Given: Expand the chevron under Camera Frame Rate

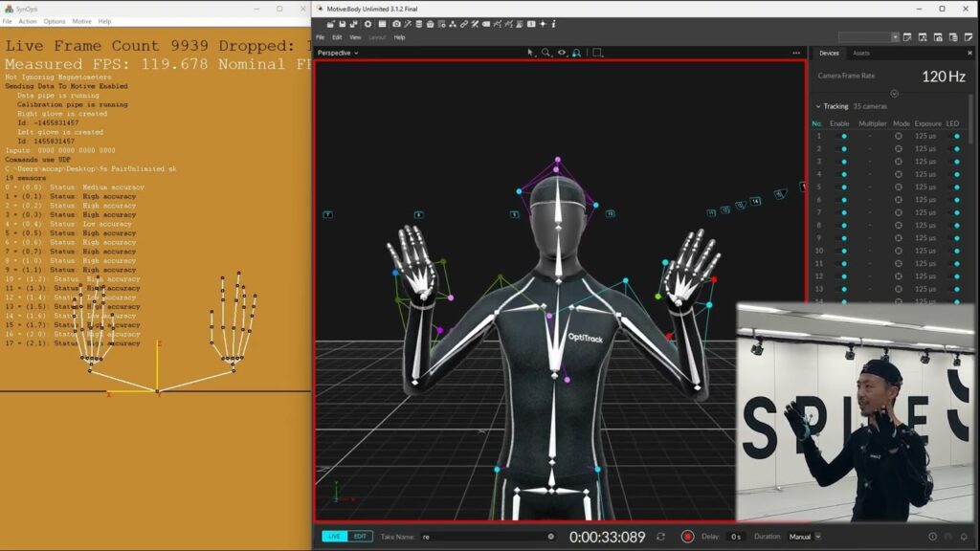Looking at the screenshot, I should click(894, 93).
